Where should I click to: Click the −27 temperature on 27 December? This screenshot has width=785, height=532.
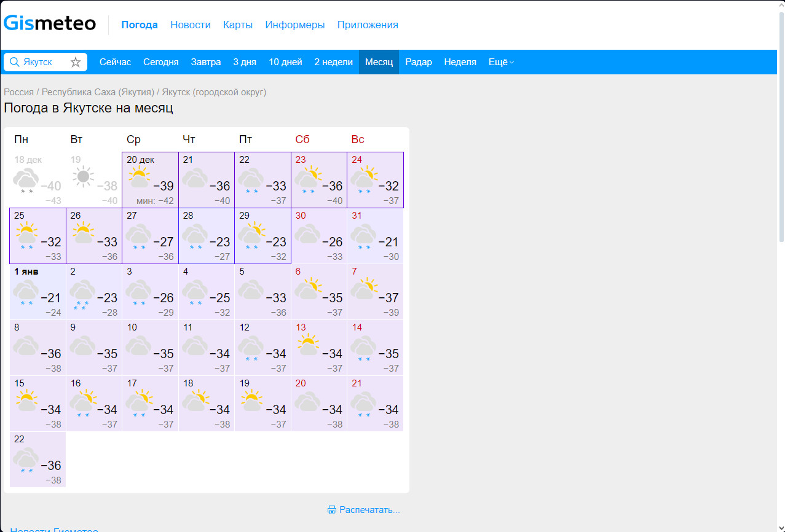[x=163, y=242]
